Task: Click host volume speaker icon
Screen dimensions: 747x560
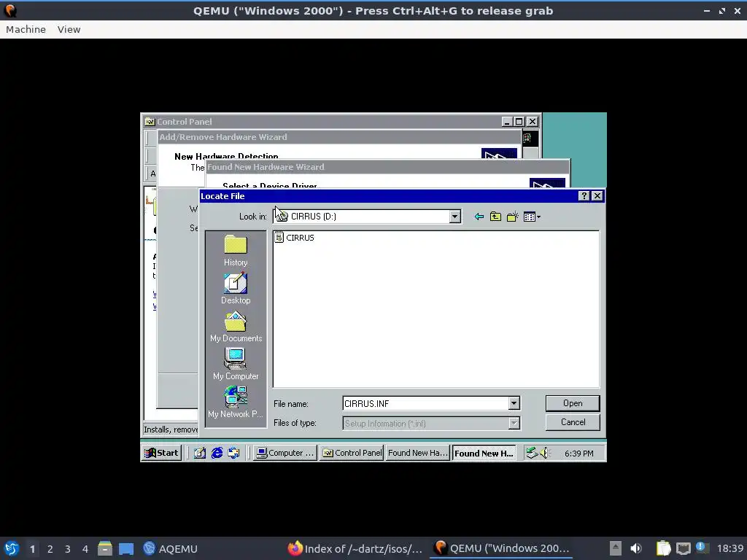Action: pos(636,548)
